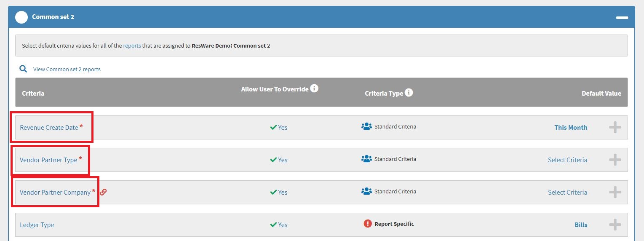Toggle override Yes for Revenue Create Date
Image resolution: width=644 pixels, height=241 pixels.
click(x=278, y=128)
